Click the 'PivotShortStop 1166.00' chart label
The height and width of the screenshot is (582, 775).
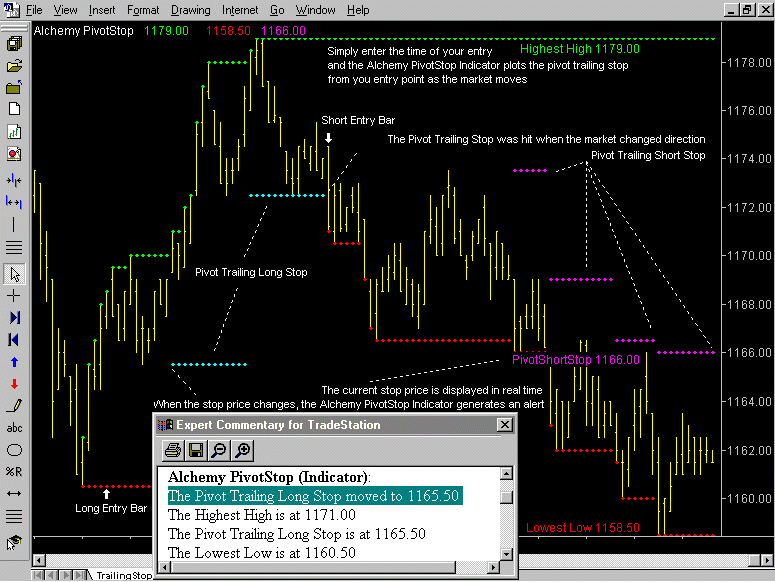[576, 359]
